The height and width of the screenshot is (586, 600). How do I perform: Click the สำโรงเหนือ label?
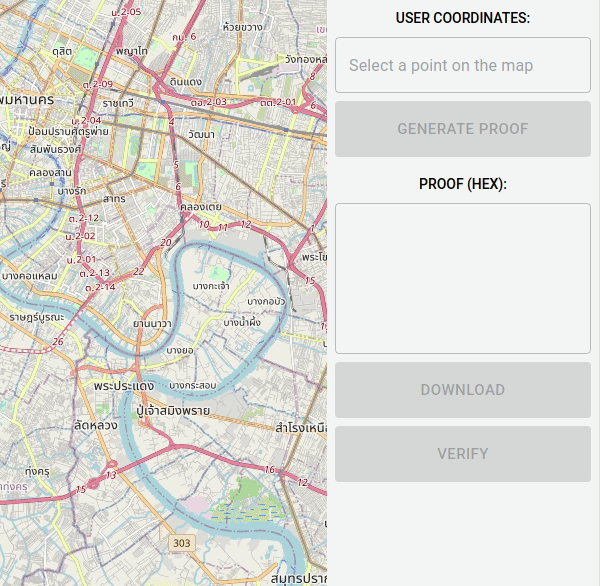301,427
